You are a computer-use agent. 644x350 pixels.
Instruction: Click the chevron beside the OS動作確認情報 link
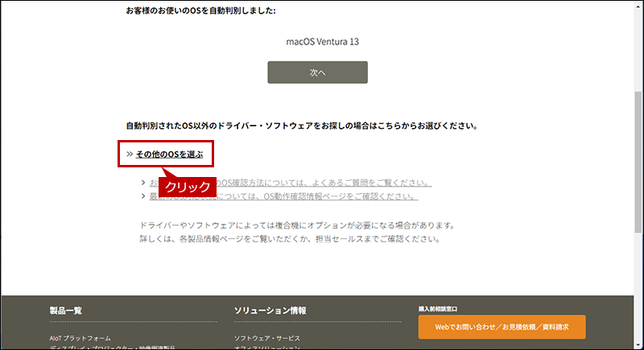[x=143, y=196]
